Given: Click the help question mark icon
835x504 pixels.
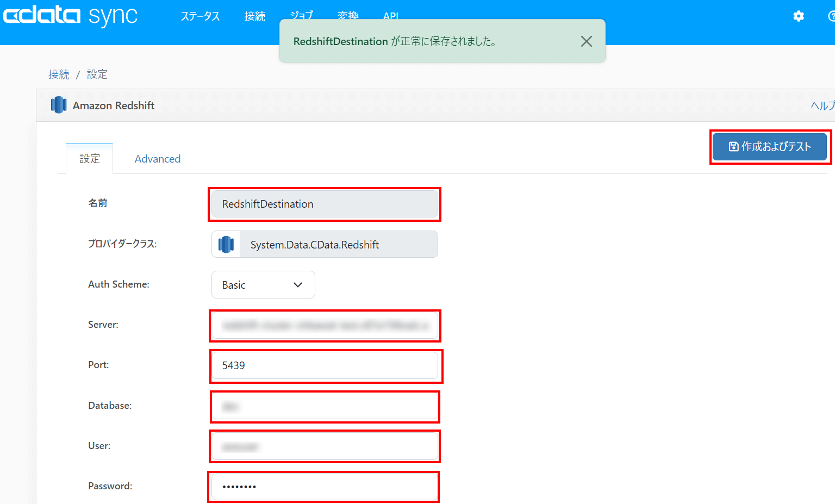Looking at the screenshot, I should click(832, 17).
